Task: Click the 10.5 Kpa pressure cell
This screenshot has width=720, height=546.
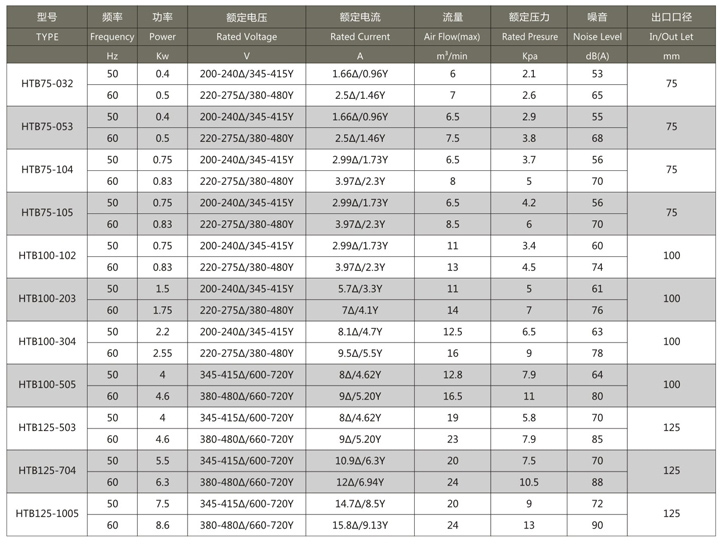Action: pos(529,483)
